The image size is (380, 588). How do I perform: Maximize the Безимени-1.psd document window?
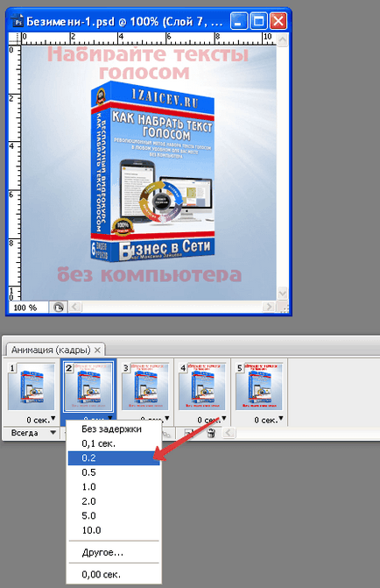point(258,21)
